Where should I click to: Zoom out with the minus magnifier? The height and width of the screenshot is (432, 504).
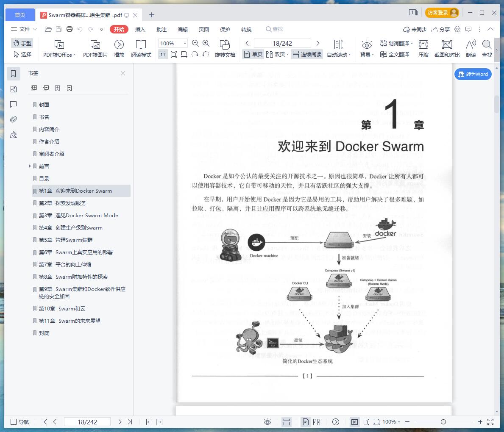tap(195, 43)
